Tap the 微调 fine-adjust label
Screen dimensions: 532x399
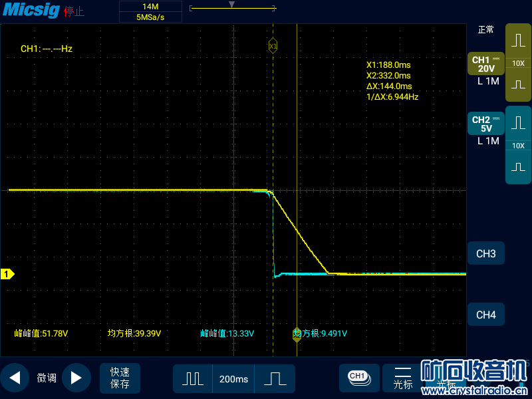tap(46, 378)
